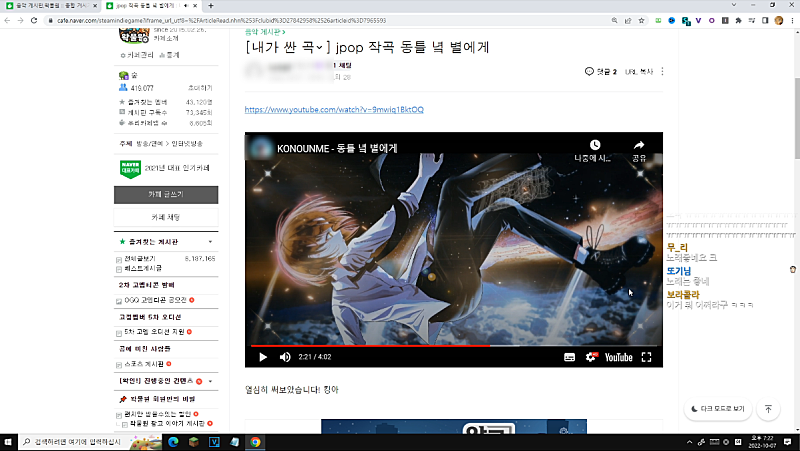
Task: Click the green star favorite boards icon
Action: click(x=122, y=242)
